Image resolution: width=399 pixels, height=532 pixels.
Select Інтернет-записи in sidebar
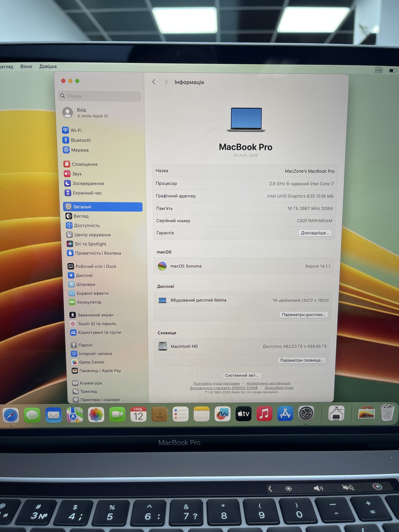92,353
